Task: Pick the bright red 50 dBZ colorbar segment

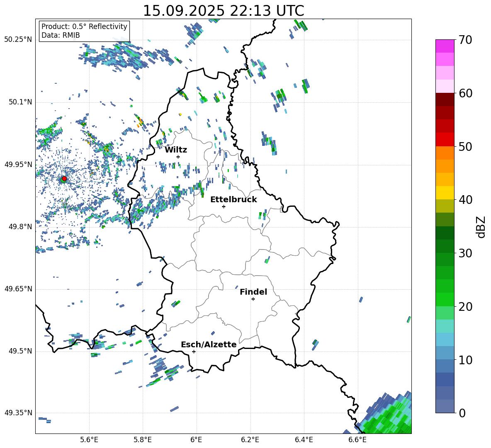Action: (445, 139)
